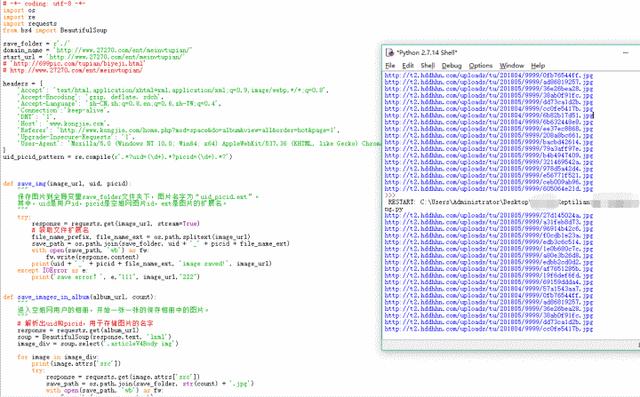Click the 'import os' line in the editor
This screenshot has width=640, height=397.
19,11
